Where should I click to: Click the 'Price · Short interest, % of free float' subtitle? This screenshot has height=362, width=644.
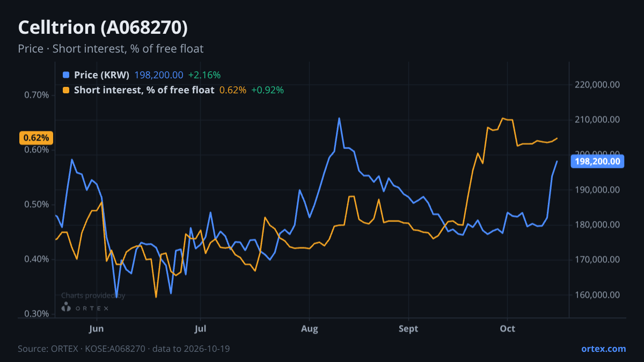pos(111,49)
